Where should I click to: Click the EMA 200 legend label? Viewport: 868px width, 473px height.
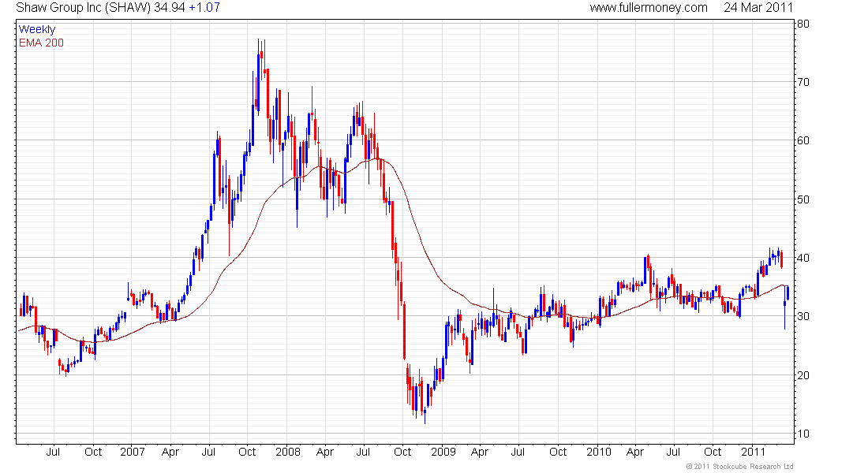pos(42,43)
